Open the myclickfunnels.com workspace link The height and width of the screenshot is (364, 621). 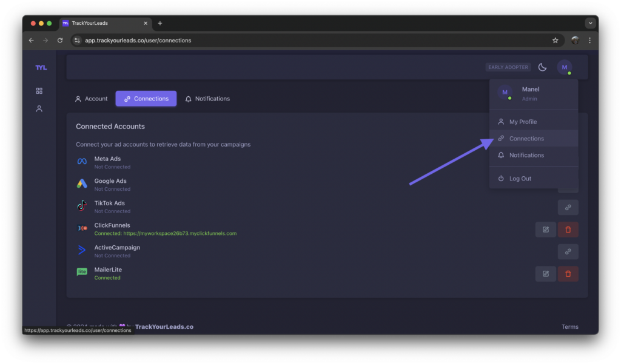[x=180, y=233]
